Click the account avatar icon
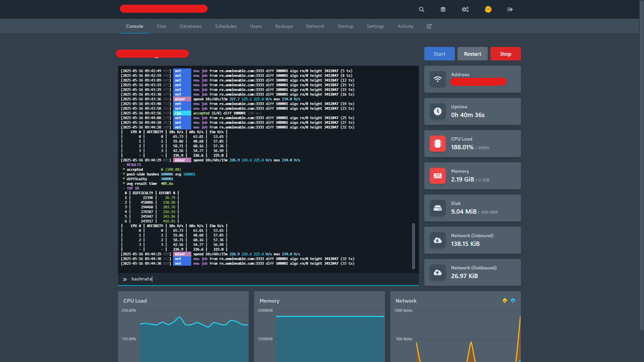Image resolution: width=644 pixels, height=362 pixels. [x=488, y=9]
